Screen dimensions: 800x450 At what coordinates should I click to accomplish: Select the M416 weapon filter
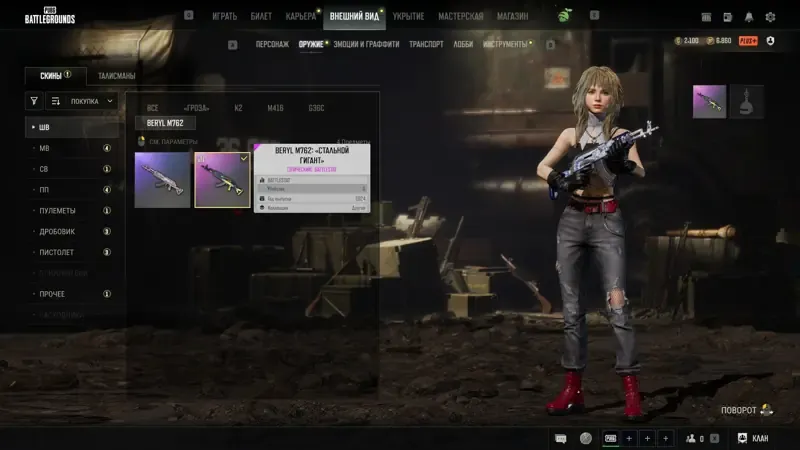(275, 108)
